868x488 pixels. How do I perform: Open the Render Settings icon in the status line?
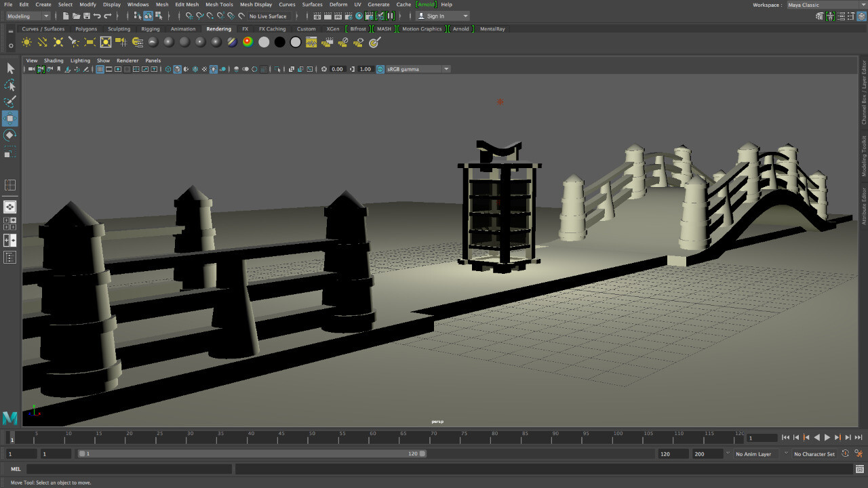click(x=348, y=16)
